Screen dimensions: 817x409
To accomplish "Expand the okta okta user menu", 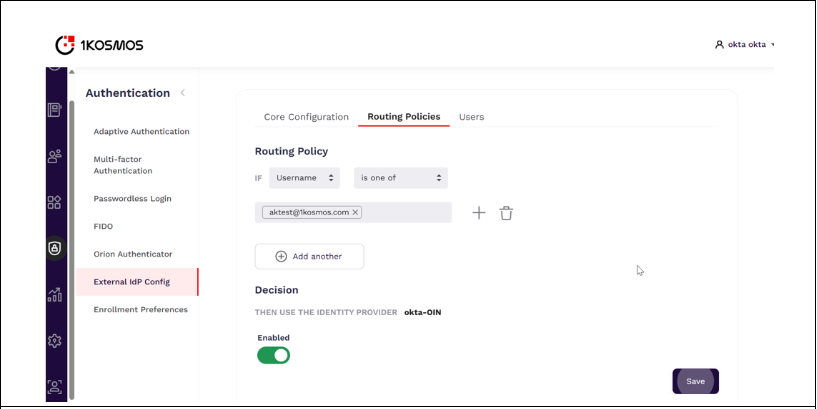I will tap(745, 45).
